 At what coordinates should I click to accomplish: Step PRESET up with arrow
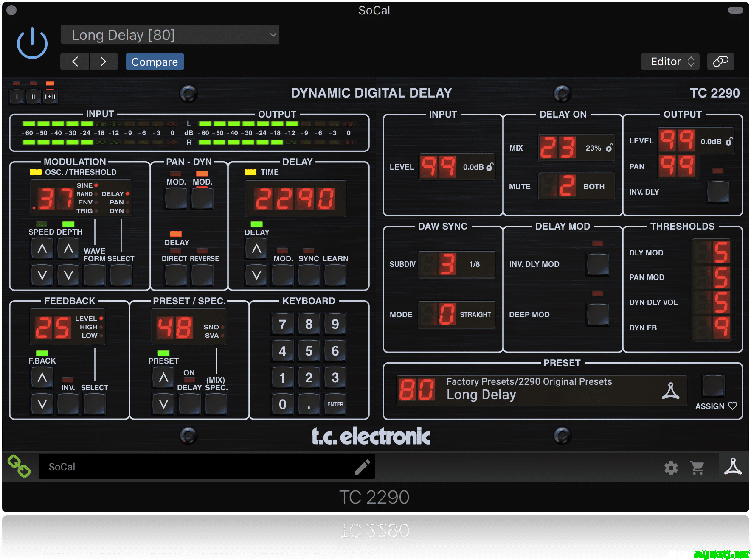tap(163, 378)
